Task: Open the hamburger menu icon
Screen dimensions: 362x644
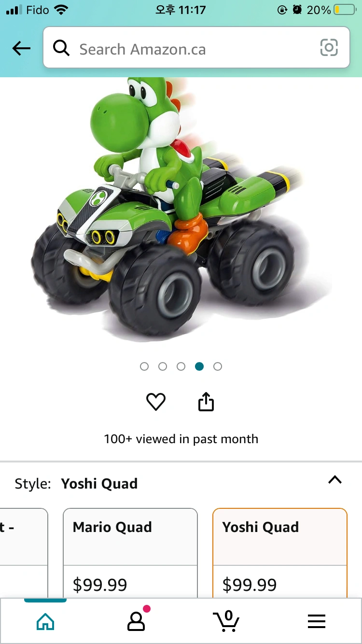Action: pos(317,621)
